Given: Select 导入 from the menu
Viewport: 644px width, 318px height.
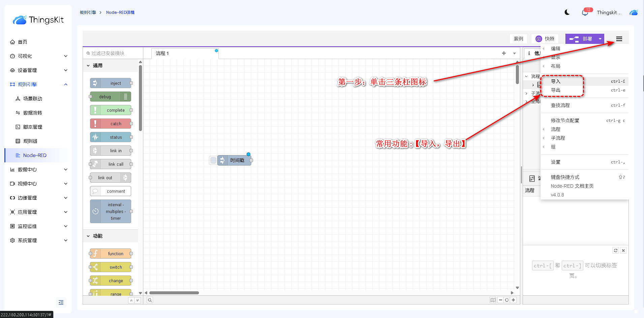Looking at the screenshot, I should pos(556,81).
